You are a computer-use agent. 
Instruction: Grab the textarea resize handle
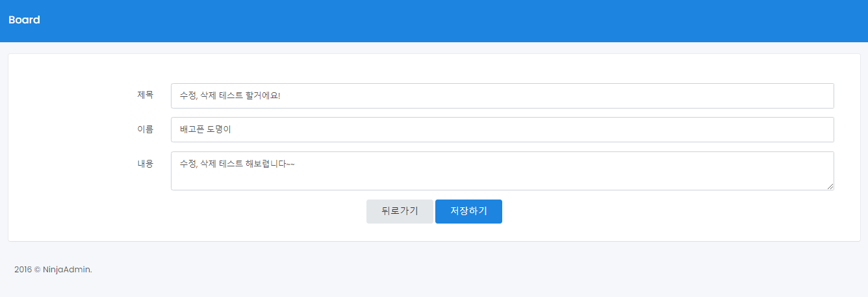(830, 187)
